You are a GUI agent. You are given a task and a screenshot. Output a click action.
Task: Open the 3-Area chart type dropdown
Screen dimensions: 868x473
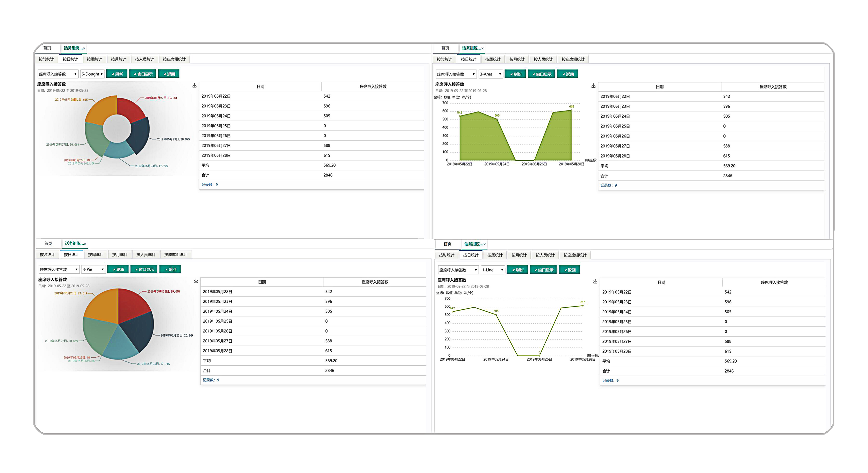pos(491,74)
